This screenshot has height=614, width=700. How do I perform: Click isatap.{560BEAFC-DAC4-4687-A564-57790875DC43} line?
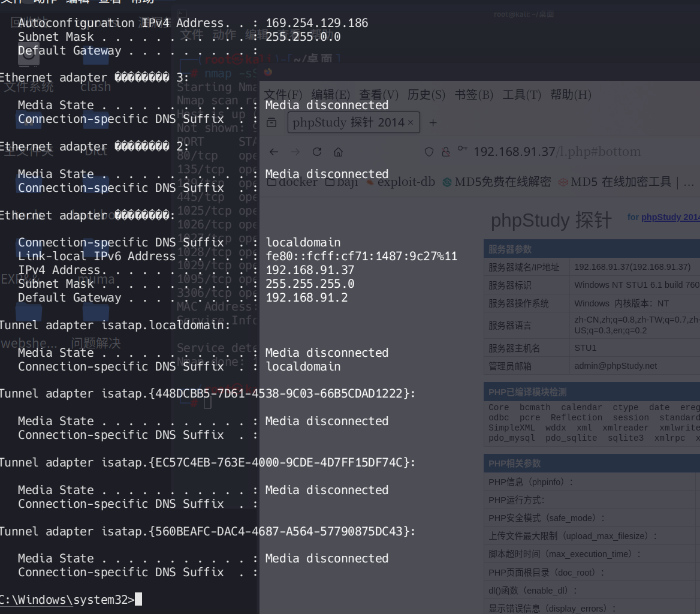207,531
